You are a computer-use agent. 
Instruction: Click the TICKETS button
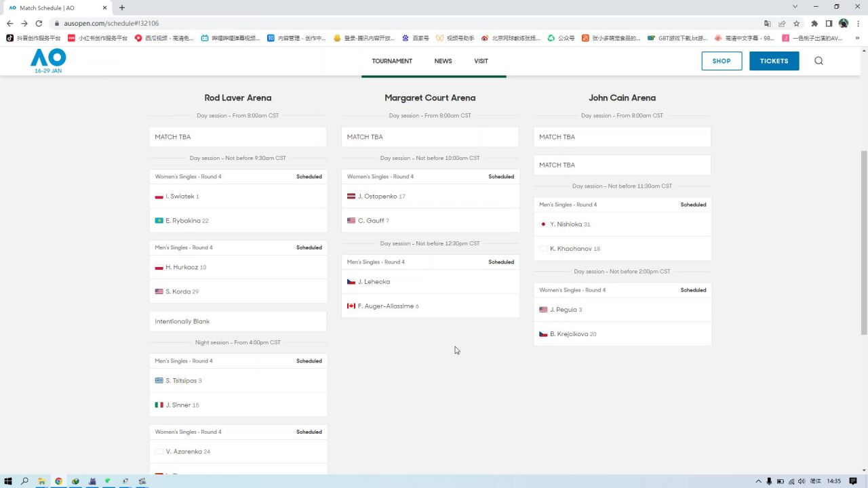coord(774,61)
